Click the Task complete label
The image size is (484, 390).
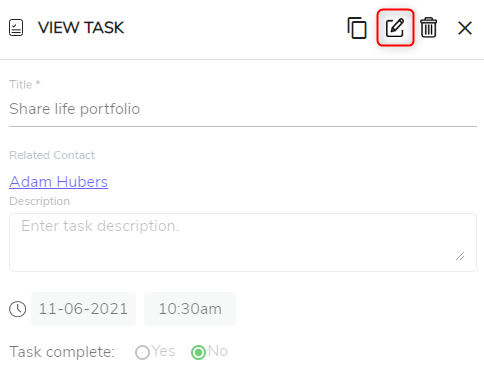coord(62,352)
